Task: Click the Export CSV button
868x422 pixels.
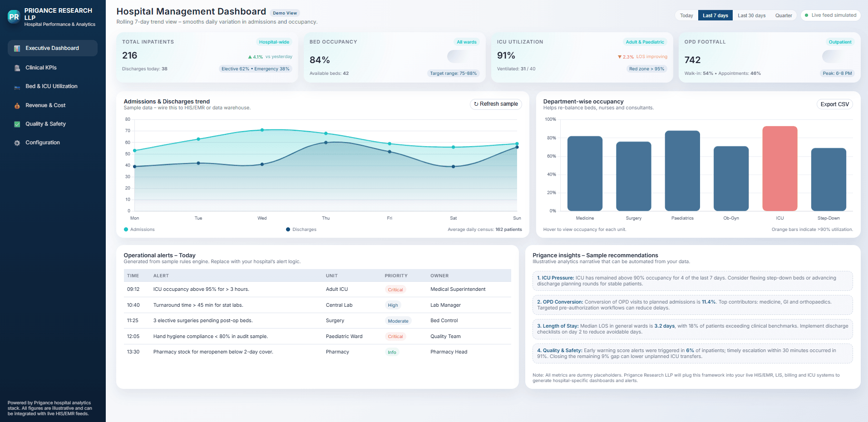Action: [x=834, y=104]
